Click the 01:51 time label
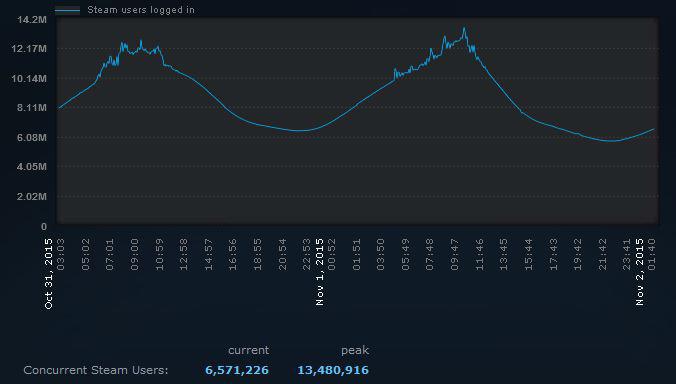The width and height of the screenshot is (676, 384). (x=357, y=254)
